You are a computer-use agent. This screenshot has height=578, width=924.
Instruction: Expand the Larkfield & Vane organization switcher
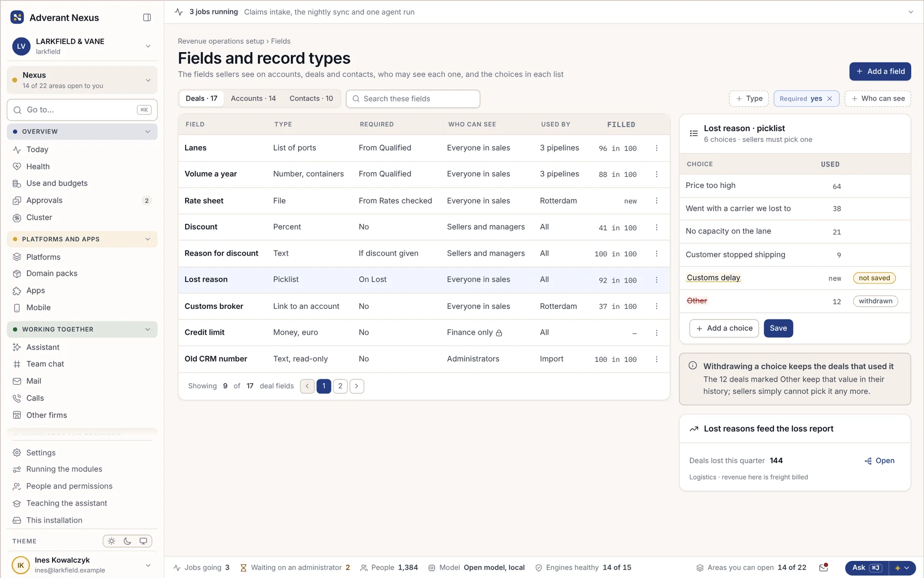point(82,46)
